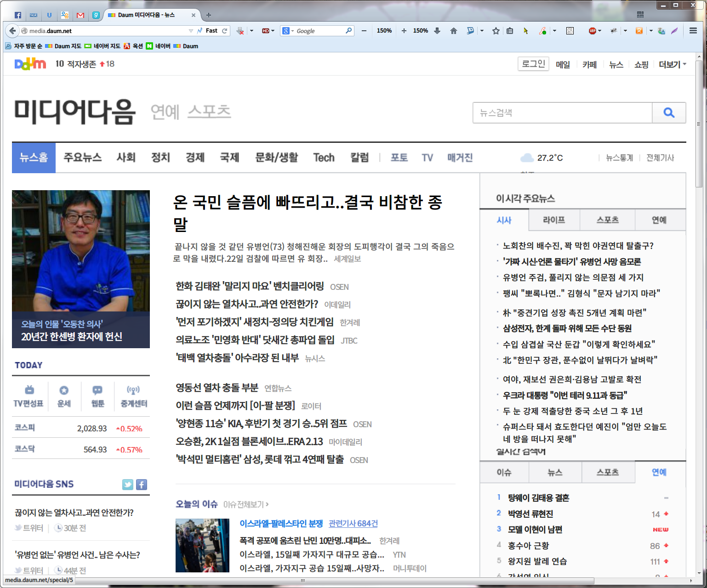Click the yellow cursor toolbar icon
Screen dimensions: 707x588
tap(526, 31)
